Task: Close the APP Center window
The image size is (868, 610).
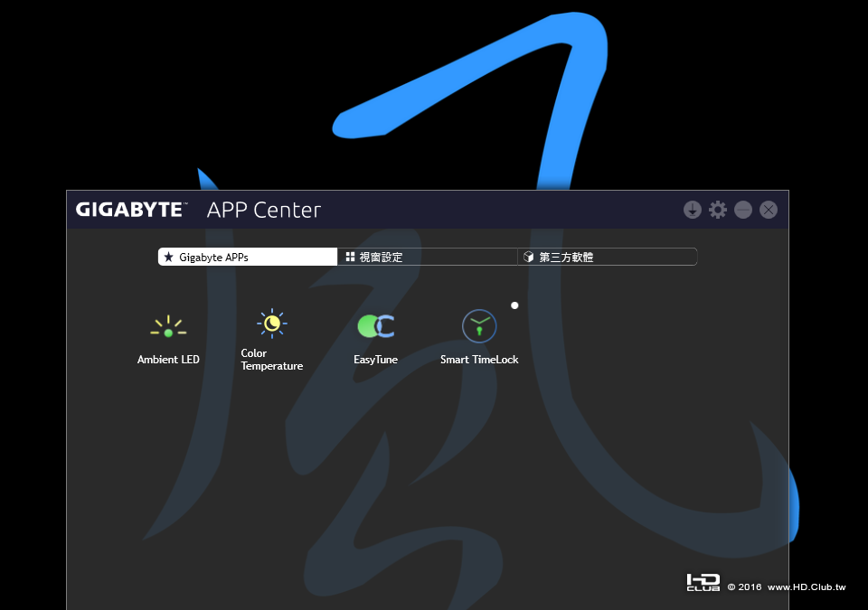Action: [769, 210]
